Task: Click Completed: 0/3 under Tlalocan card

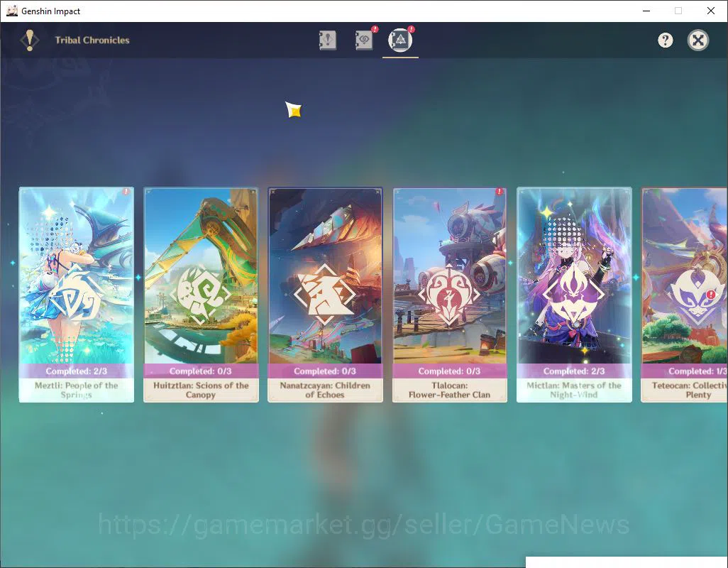Action: (449, 371)
